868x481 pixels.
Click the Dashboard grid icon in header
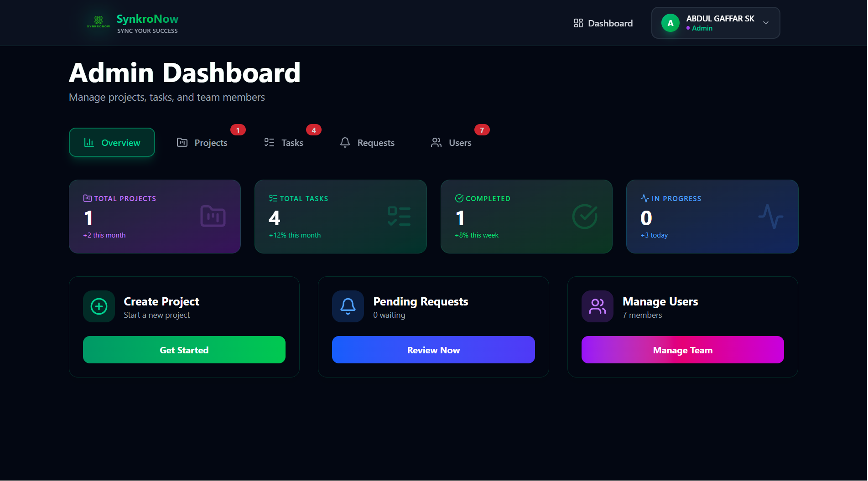[578, 23]
